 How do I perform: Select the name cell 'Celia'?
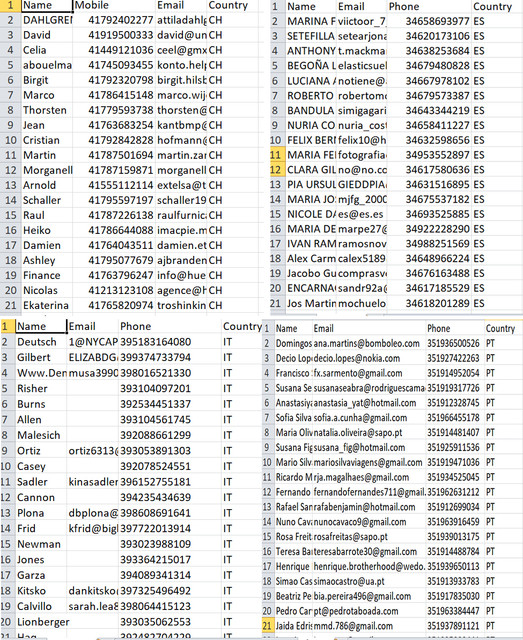(x=47, y=50)
